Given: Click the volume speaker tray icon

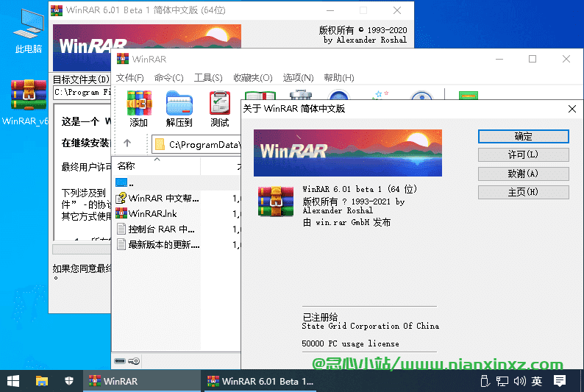Looking at the screenshot, I should [519, 381].
